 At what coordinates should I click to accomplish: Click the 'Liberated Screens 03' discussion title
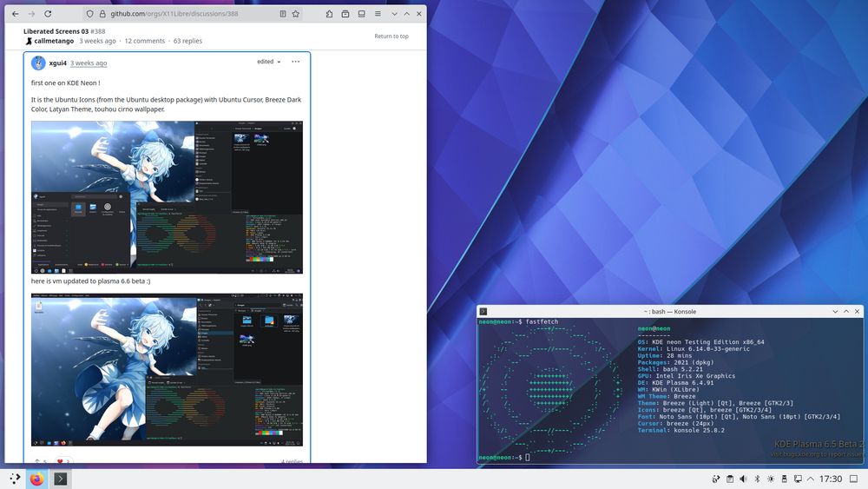tap(56, 31)
